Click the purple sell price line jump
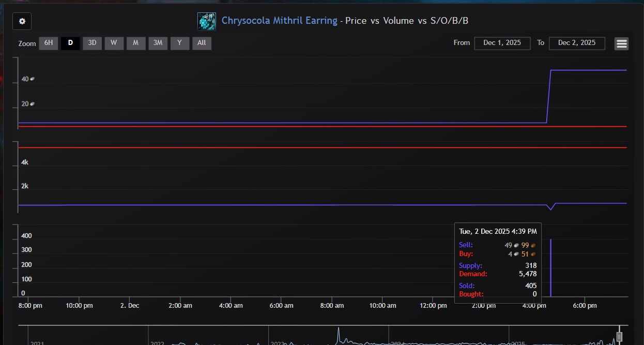The height and width of the screenshot is (345, 644). coord(549,96)
